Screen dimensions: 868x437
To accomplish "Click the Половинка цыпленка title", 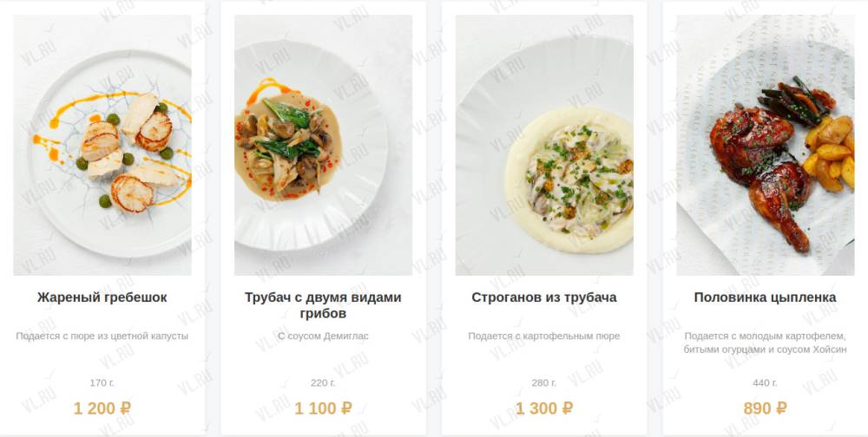I will (765, 297).
